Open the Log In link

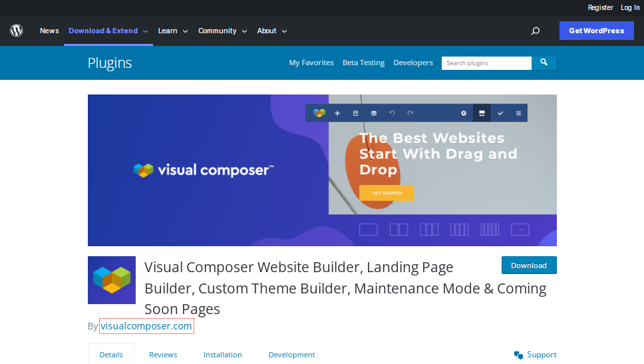click(x=630, y=7)
